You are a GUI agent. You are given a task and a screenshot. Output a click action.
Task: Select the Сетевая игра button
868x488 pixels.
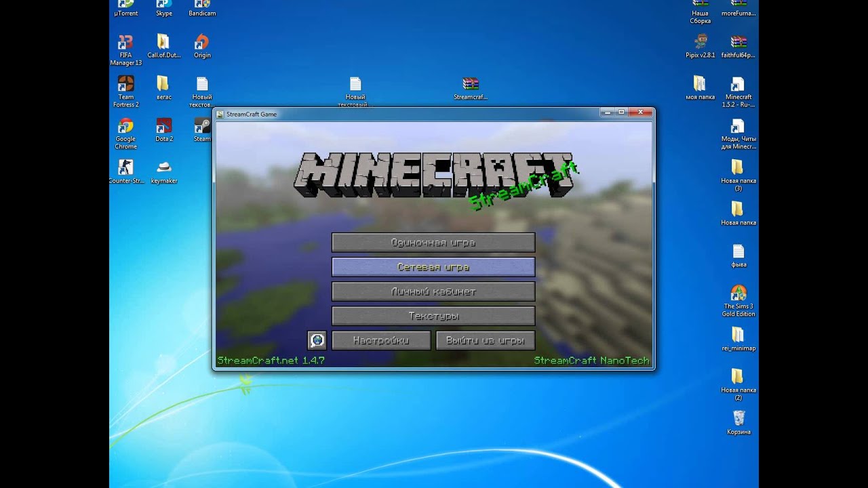pyautogui.click(x=433, y=267)
